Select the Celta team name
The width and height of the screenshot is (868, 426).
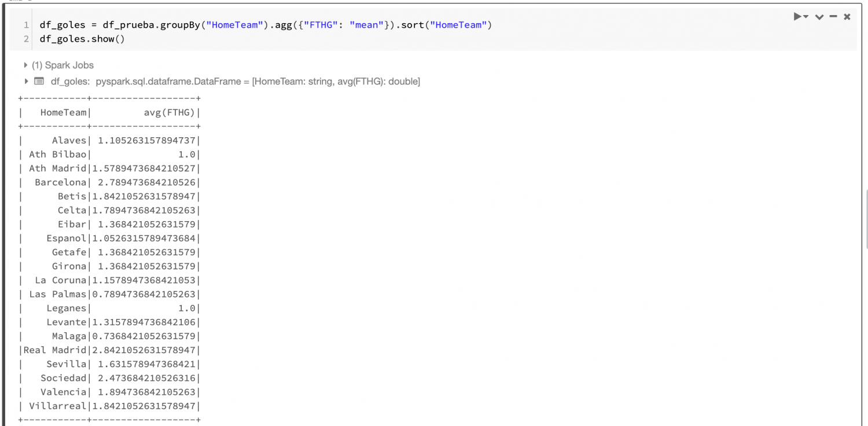coord(72,210)
